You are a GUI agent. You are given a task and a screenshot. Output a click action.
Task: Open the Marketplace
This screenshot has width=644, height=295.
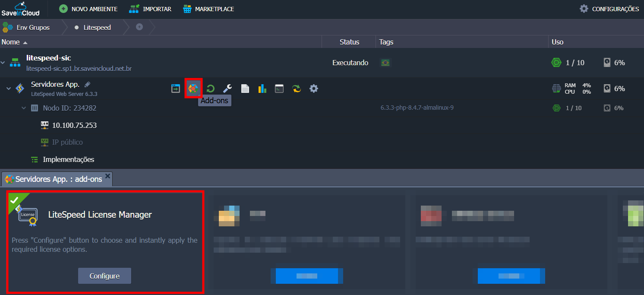pos(208,9)
